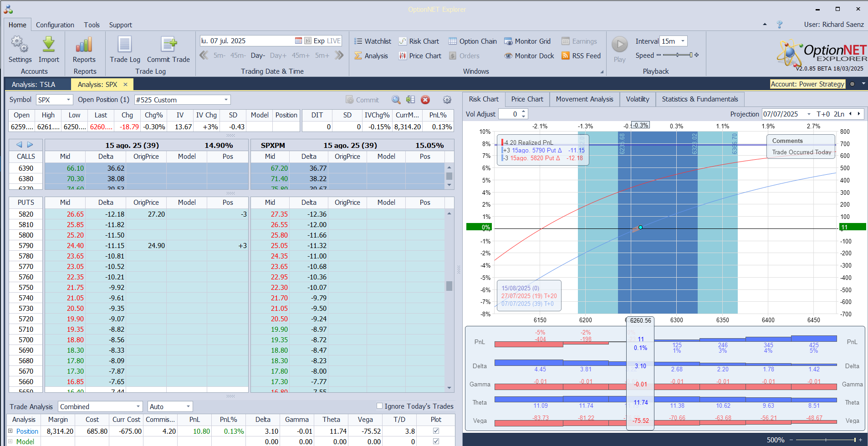Open the Movement Analysis chart tab
The image size is (868, 446).
584,99
